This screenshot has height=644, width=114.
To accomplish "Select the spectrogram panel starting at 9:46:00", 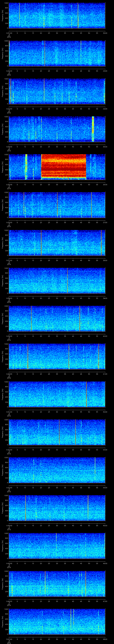I will click(57, 584).
